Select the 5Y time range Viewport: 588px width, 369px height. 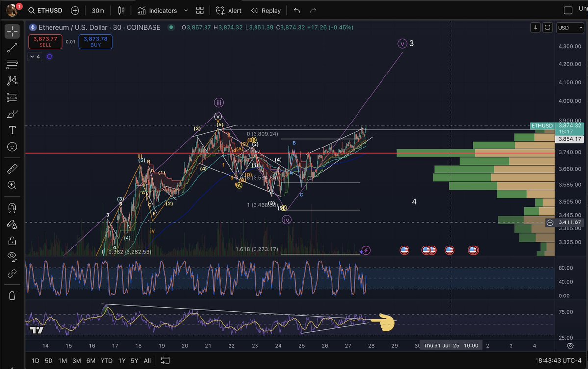(135, 360)
